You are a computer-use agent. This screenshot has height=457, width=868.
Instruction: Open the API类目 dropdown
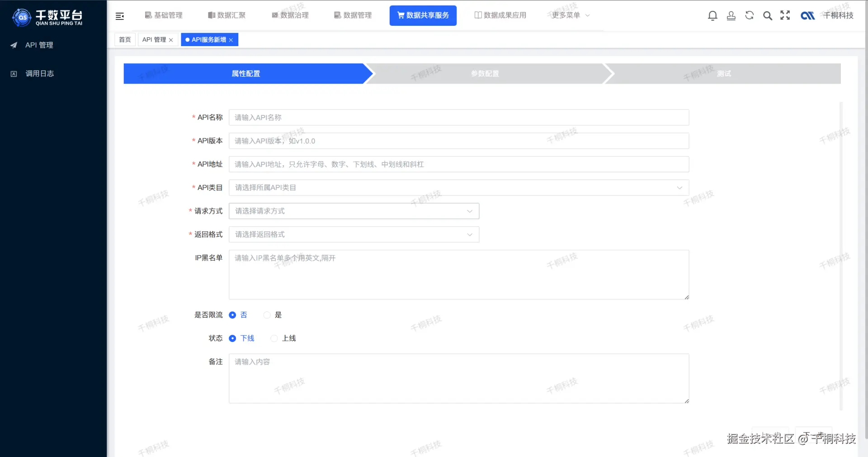(x=458, y=187)
